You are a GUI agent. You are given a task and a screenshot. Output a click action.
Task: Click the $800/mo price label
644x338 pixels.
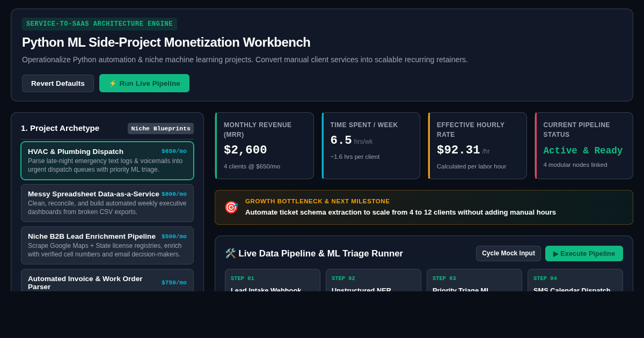click(x=174, y=194)
